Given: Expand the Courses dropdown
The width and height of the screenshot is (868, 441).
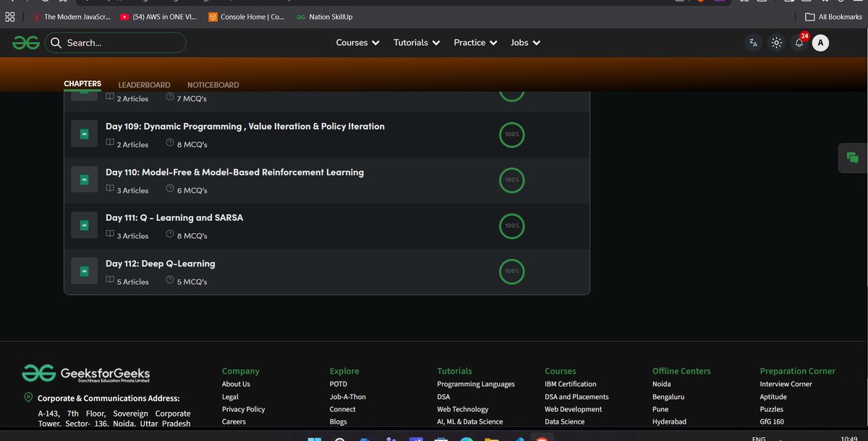Looking at the screenshot, I should (358, 43).
